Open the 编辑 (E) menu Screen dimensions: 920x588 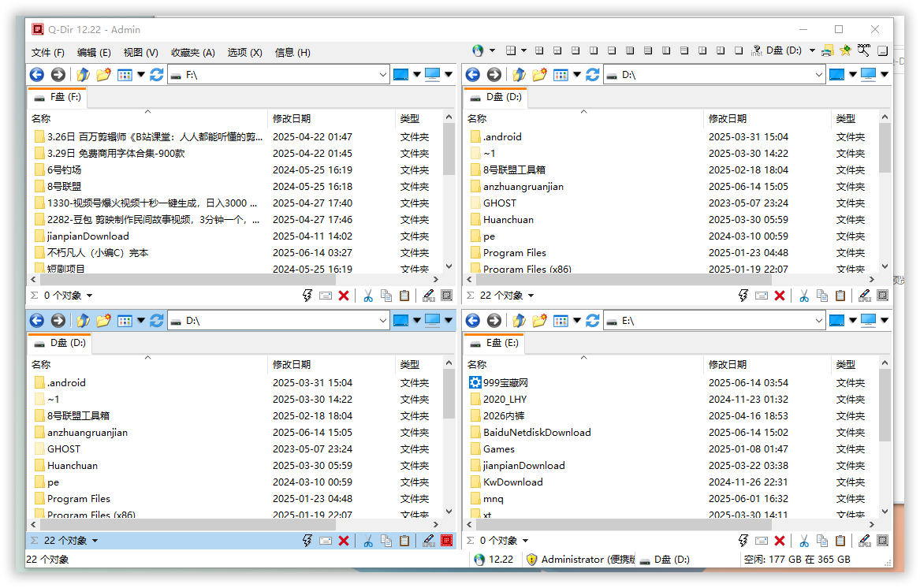click(x=94, y=52)
